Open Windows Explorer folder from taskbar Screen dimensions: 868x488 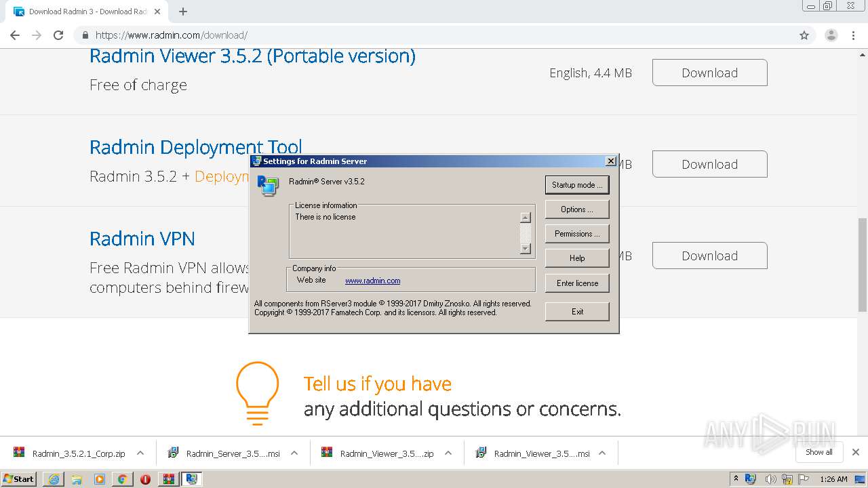point(77,479)
